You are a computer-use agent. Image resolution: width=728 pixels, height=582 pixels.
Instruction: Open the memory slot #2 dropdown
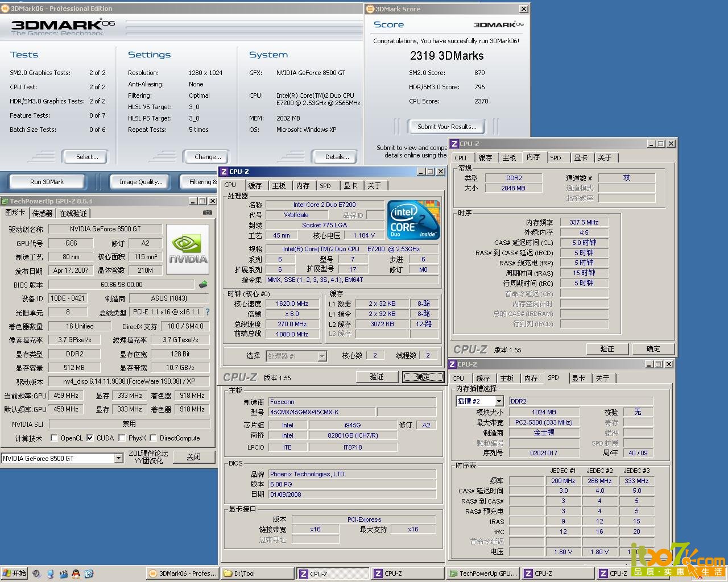point(499,401)
